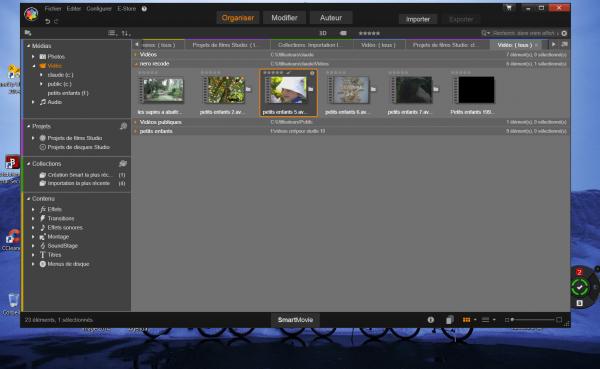
Task: Set star rating on petits enfants 7 thumbnail
Action: click(x=398, y=72)
